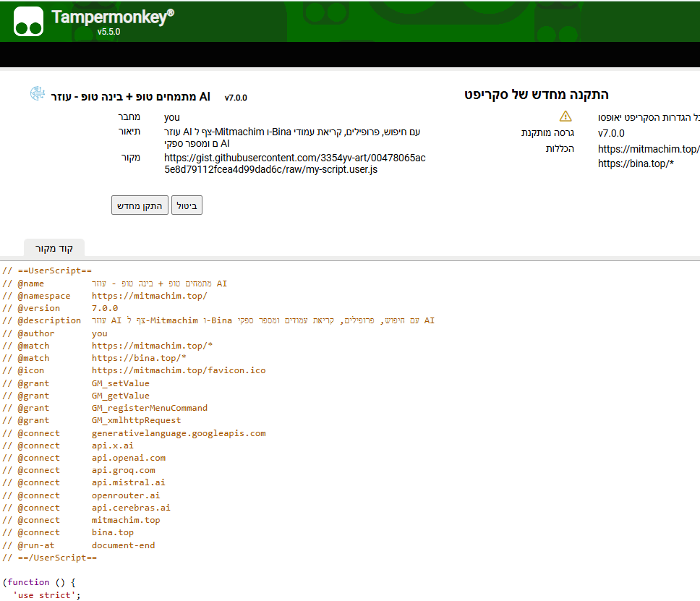
Task: Click the v5.5.0 version label
Action: (108, 32)
